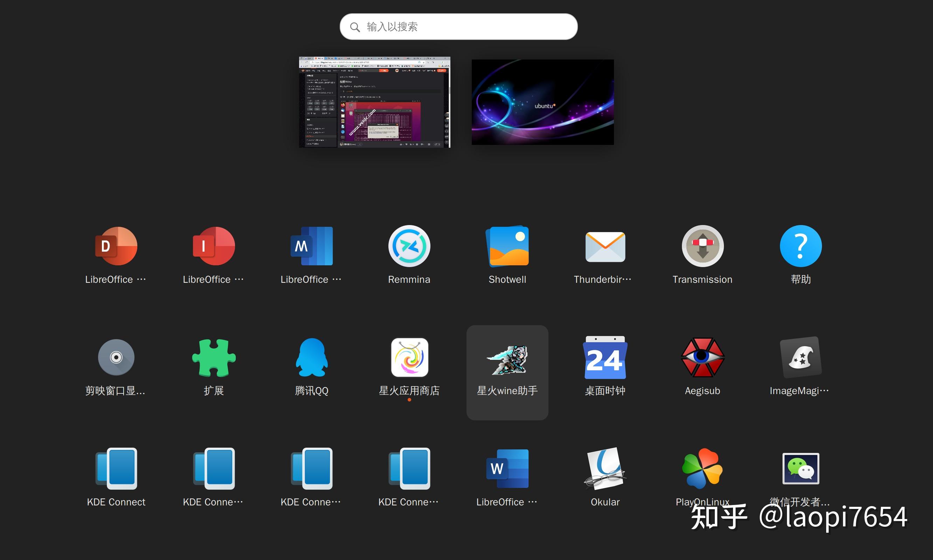Launch PlayOnLinux

click(x=702, y=469)
